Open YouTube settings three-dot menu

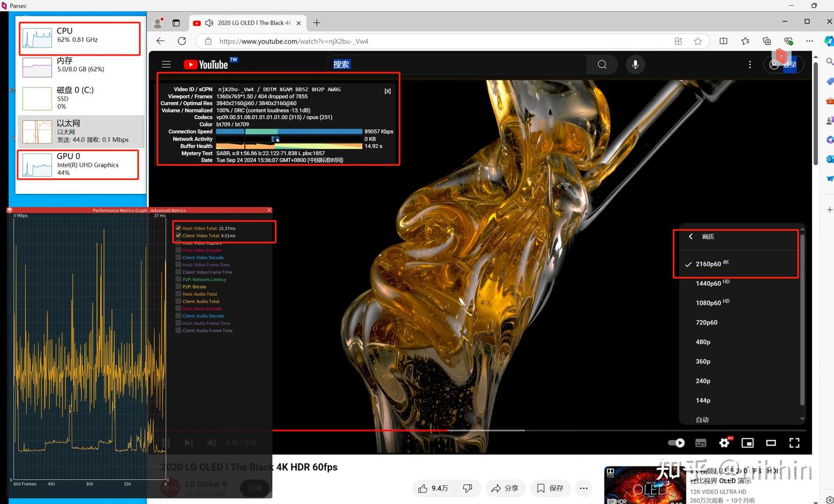pos(750,64)
